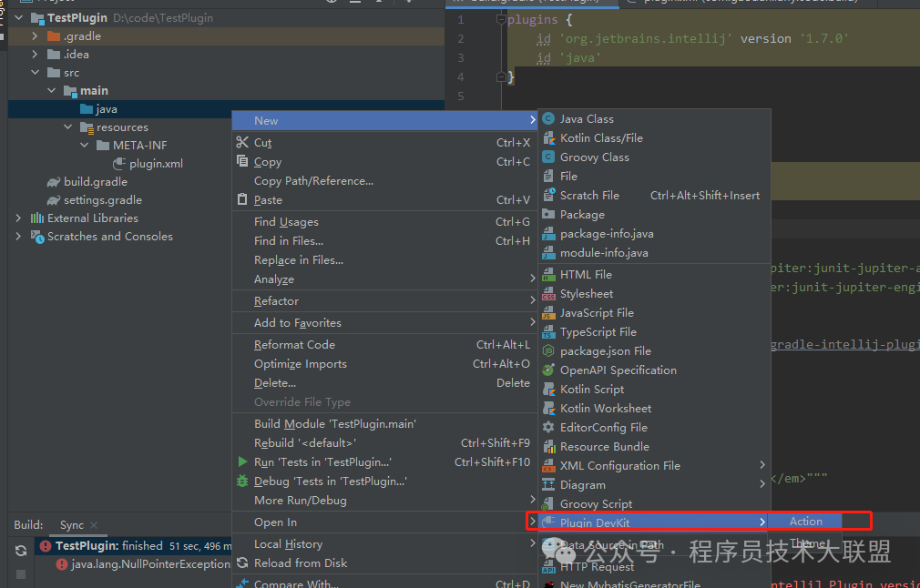Fold the plugins block in editor gutter
This screenshot has height=588, width=920.
501,19
